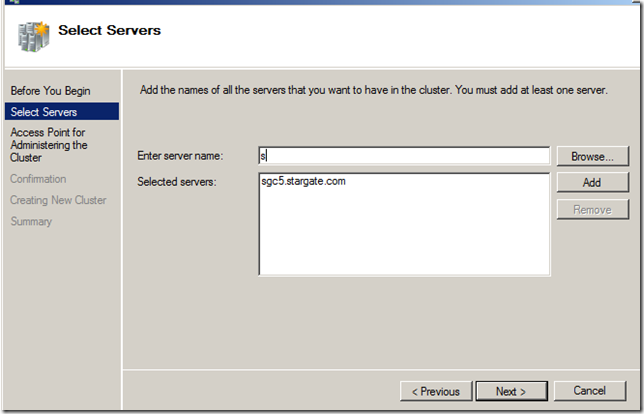The height and width of the screenshot is (414, 644).
Task: Click the Remove button
Action: [x=592, y=210]
